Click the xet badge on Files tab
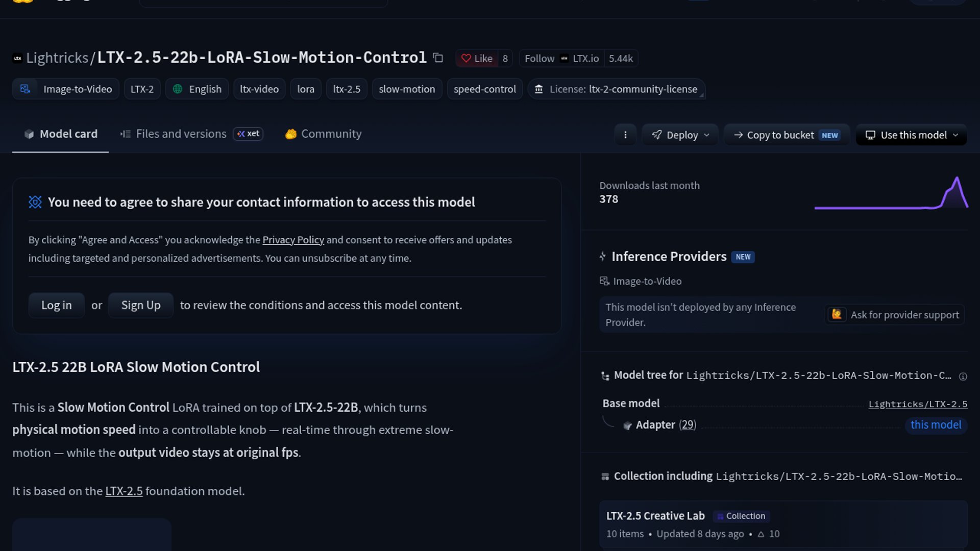 pyautogui.click(x=248, y=134)
